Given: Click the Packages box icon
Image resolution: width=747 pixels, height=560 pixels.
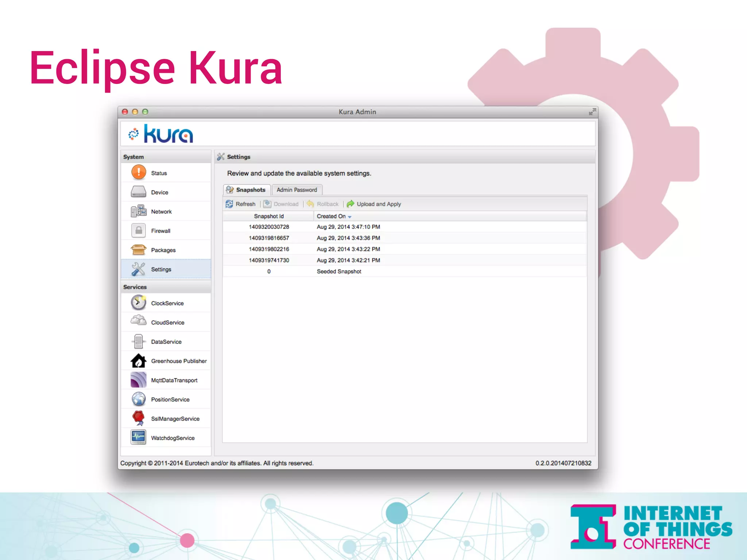Looking at the screenshot, I should pos(139,250).
